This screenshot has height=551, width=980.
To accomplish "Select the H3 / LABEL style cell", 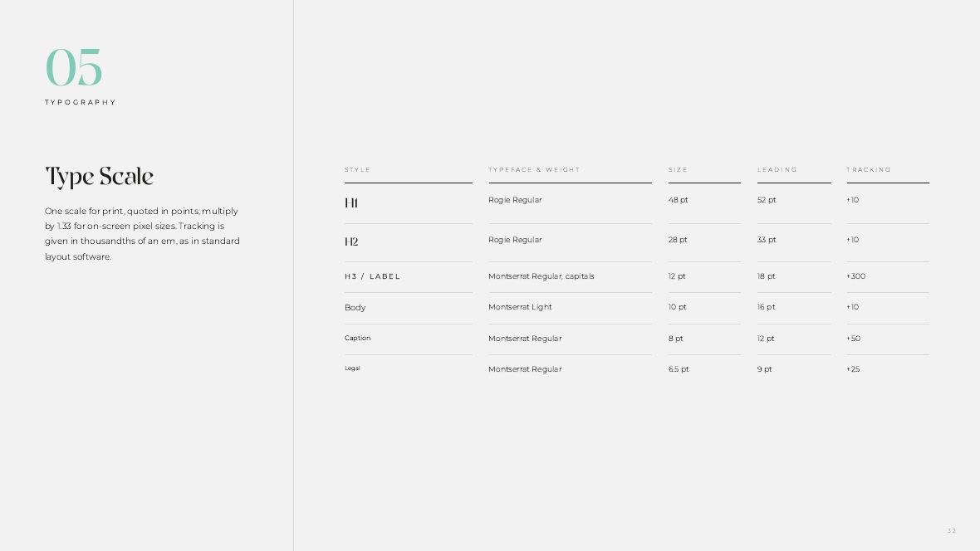I will pyautogui.click(x=373, y=276).
